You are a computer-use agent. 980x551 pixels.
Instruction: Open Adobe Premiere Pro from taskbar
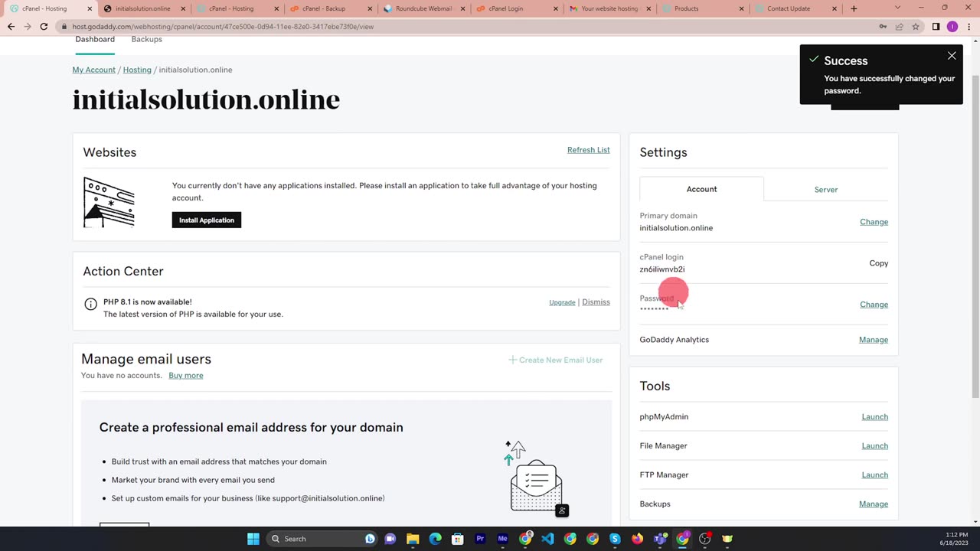tap(480, 539)
